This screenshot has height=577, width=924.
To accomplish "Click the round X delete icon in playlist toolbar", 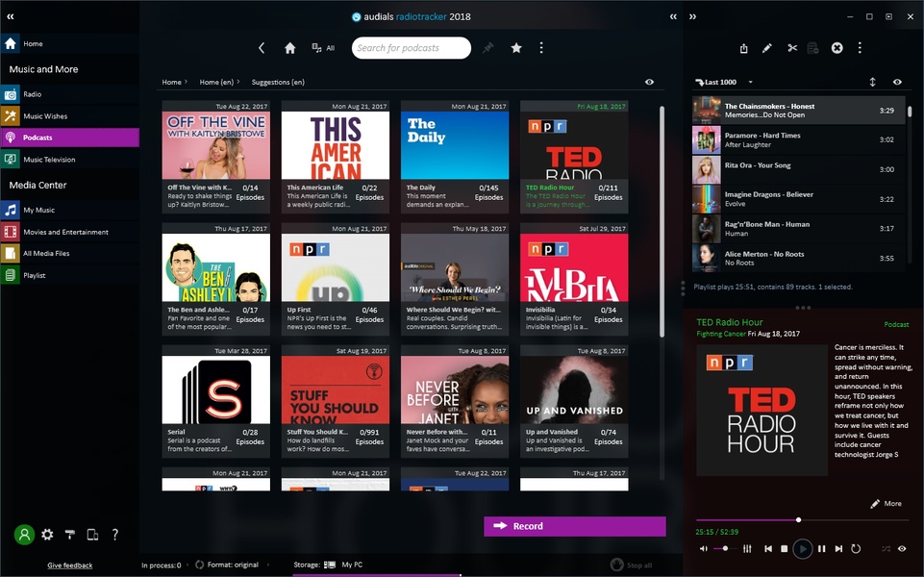I will pos(837,48).
